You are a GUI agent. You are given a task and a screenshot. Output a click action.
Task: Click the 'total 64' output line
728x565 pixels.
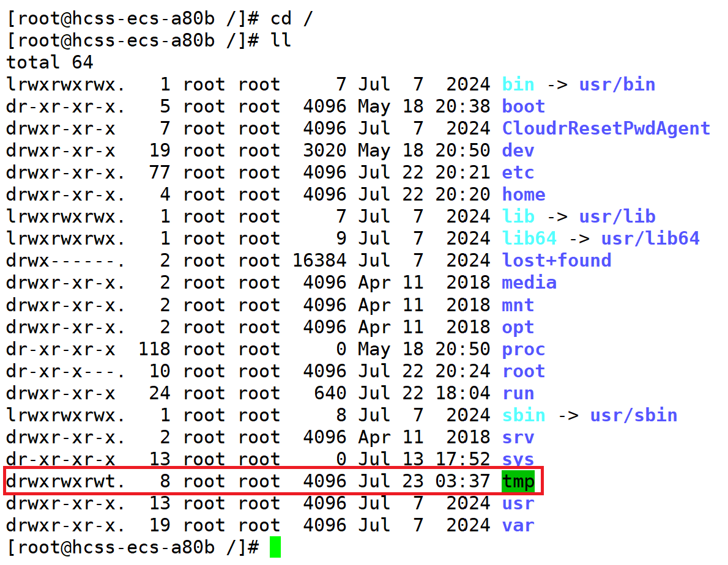[50, 62]
